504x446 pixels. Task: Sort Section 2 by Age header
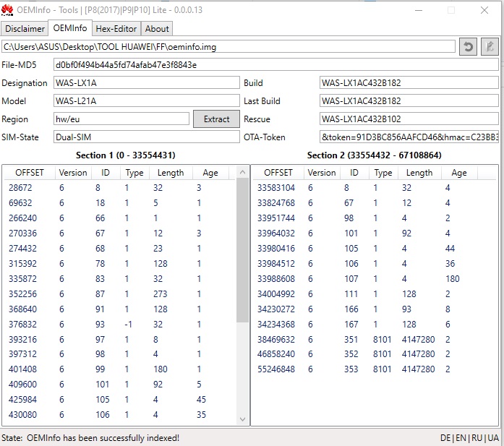pyautogui.click(x=459, y=173)
